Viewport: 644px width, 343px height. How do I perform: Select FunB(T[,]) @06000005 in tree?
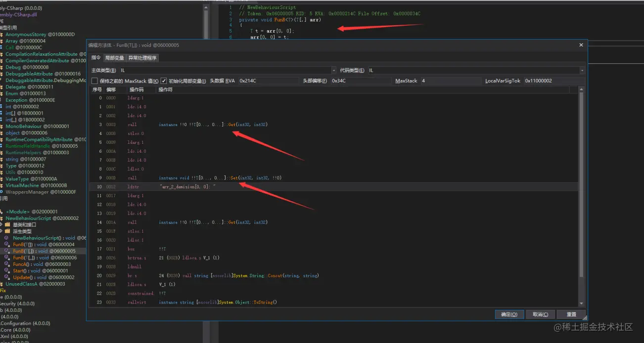[44, 251]
